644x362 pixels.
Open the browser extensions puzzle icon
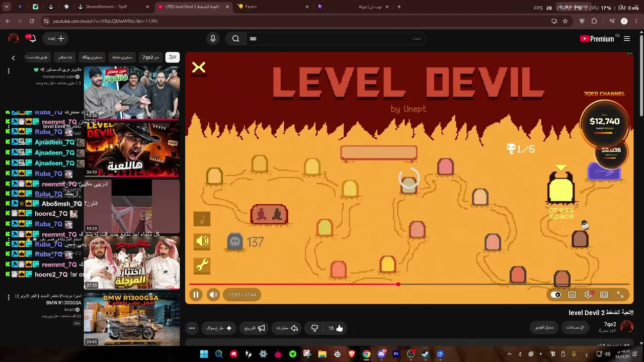click(x=594, y=21)
